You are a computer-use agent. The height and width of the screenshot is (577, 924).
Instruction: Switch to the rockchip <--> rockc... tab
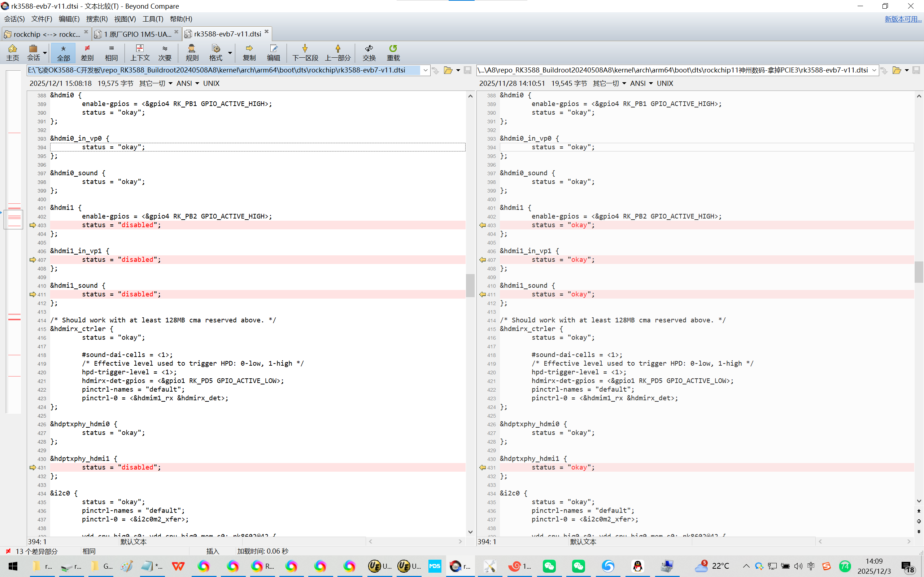(46, 34)
